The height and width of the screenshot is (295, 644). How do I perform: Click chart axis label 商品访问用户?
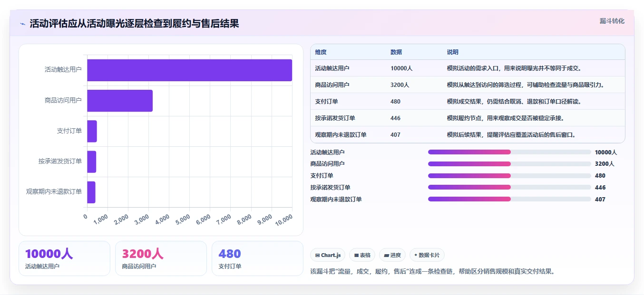(63, 100)
